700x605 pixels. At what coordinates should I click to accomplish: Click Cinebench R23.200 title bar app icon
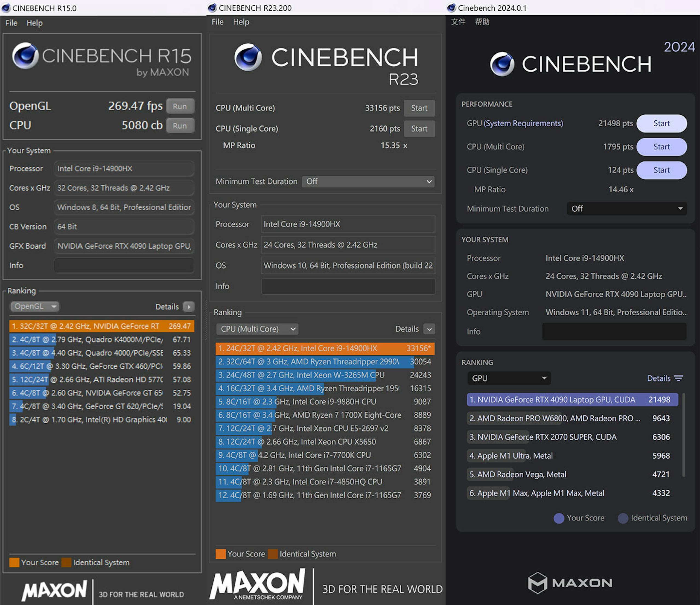pos(212,7)
